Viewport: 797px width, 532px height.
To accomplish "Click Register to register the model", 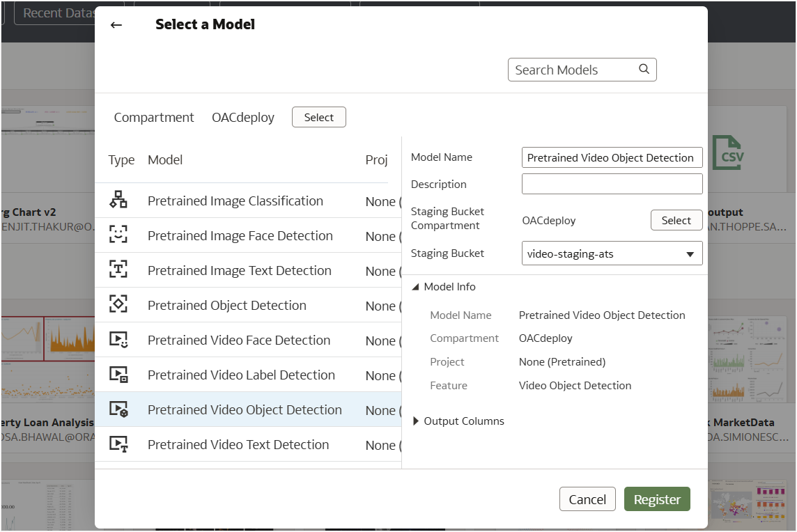I will (657, 499).
